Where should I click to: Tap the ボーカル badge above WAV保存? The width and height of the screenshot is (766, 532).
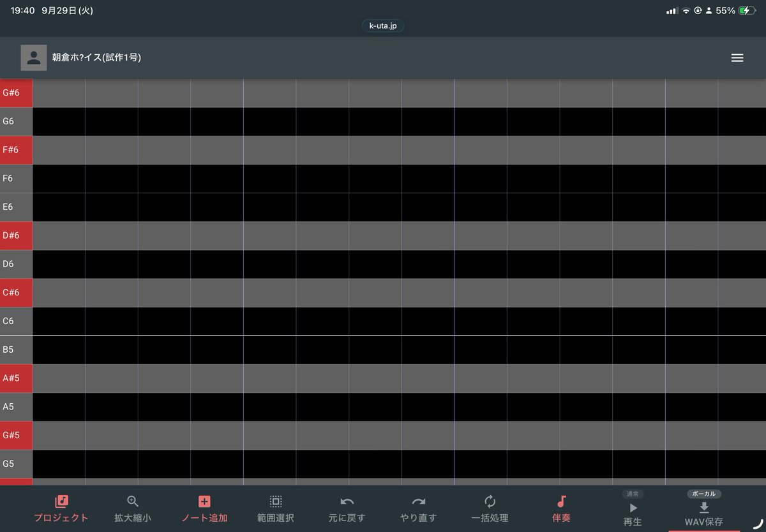coord(704,494)
